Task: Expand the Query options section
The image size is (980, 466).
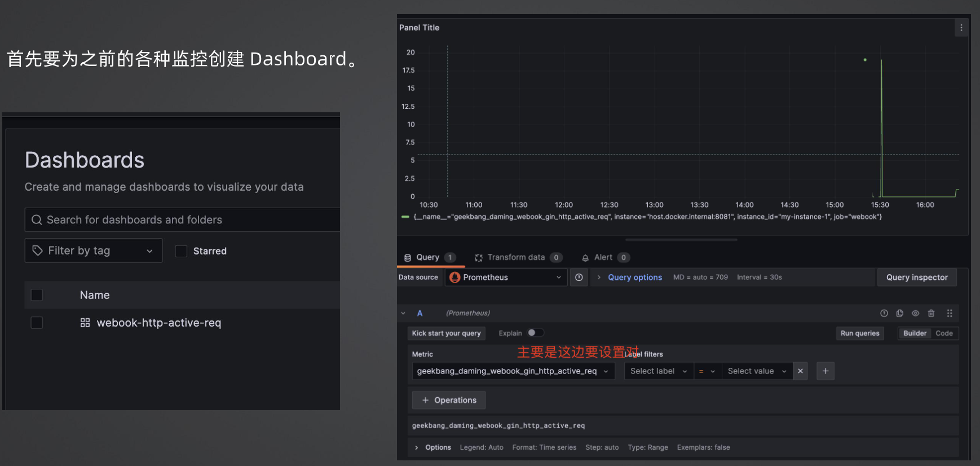Action: [634, 278]
